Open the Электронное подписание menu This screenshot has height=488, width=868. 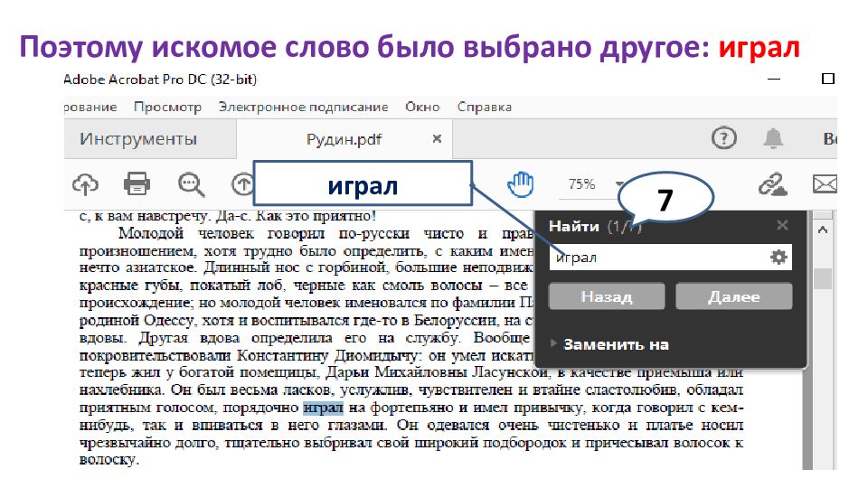(304, 107)
